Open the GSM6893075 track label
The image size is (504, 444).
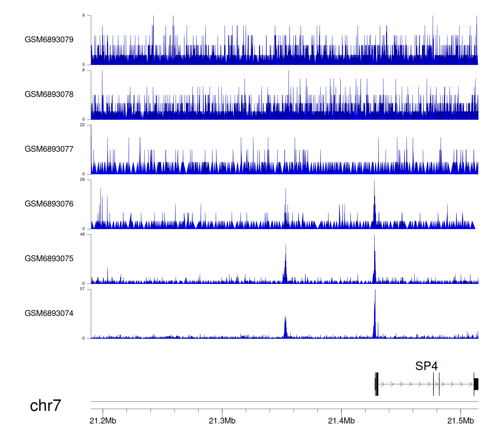(49, 259)
